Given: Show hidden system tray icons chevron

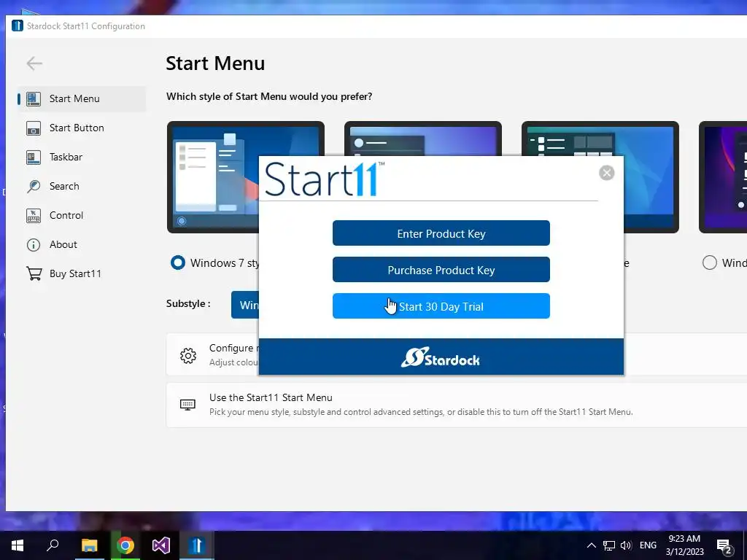Looking at the screenshot, I should pyautogui.click(x=591, y=545).
